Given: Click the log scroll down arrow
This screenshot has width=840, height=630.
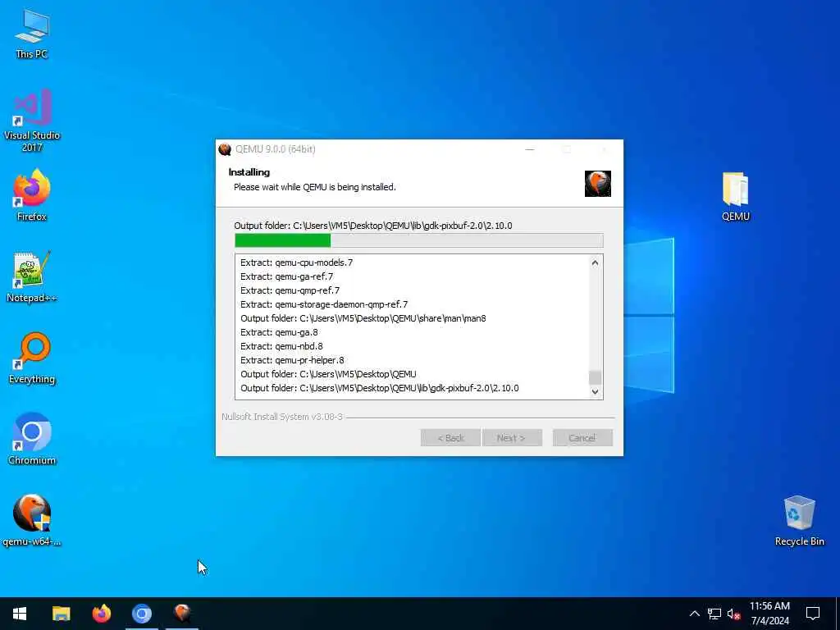Looking at the screenshot, I should (x=595, y=391).
